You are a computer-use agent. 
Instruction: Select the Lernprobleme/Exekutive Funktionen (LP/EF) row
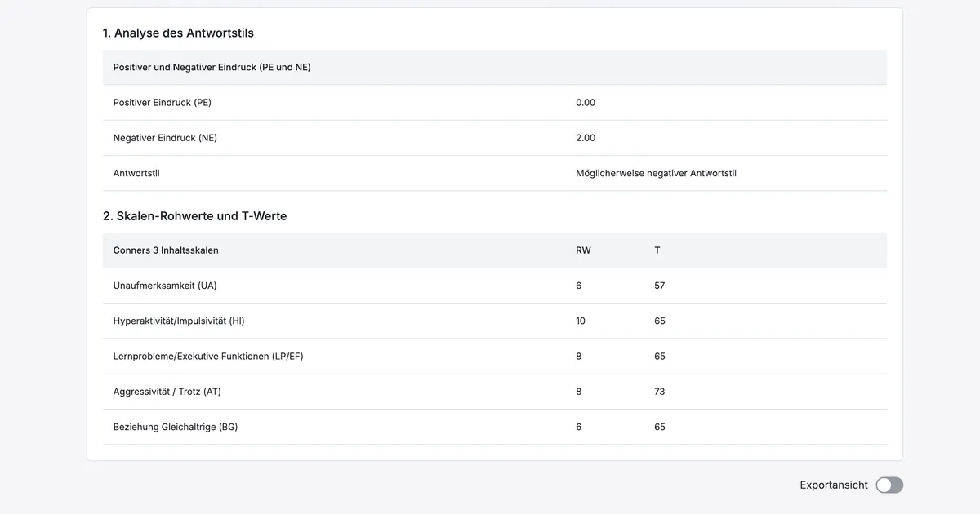[208, 357]
